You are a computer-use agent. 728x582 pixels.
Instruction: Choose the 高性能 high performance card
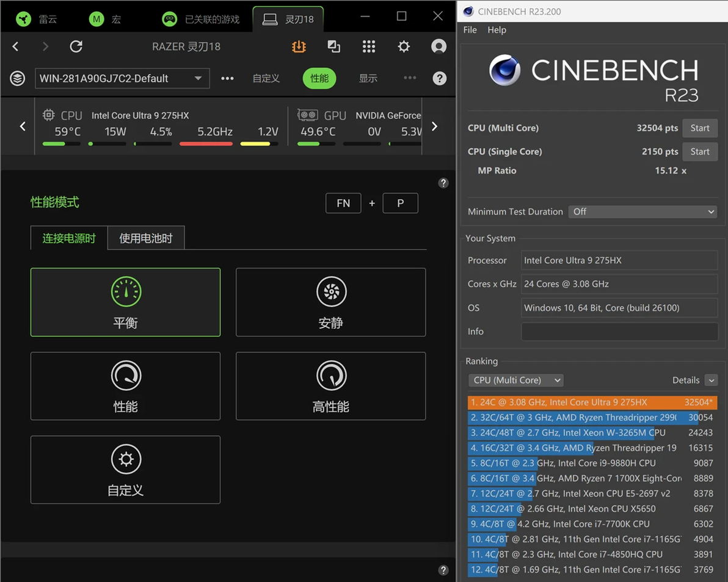330,386
